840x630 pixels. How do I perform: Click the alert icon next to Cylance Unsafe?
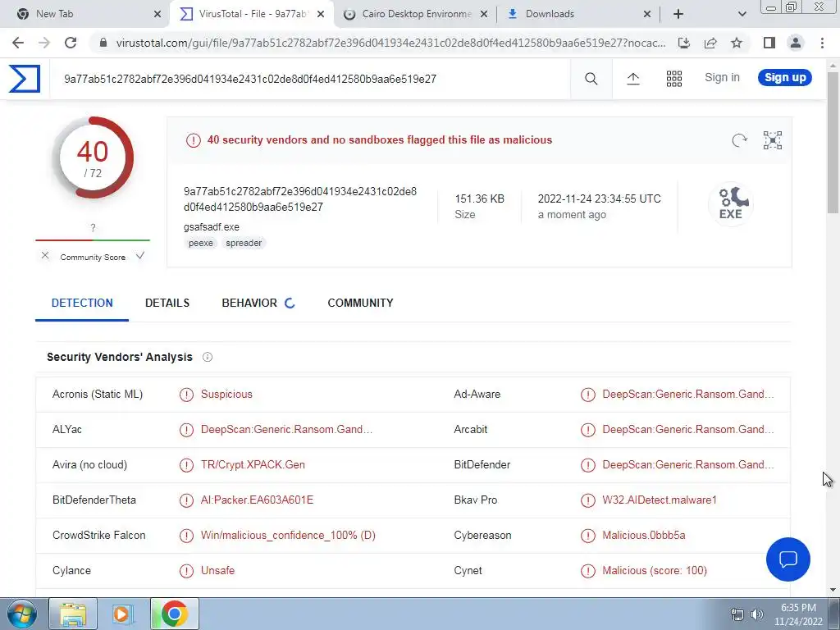[186, 571]
